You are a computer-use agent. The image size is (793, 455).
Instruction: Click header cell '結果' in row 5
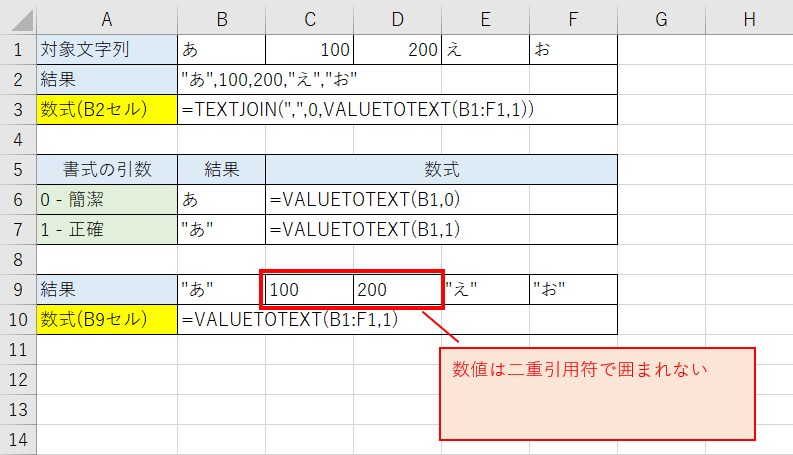222,169
